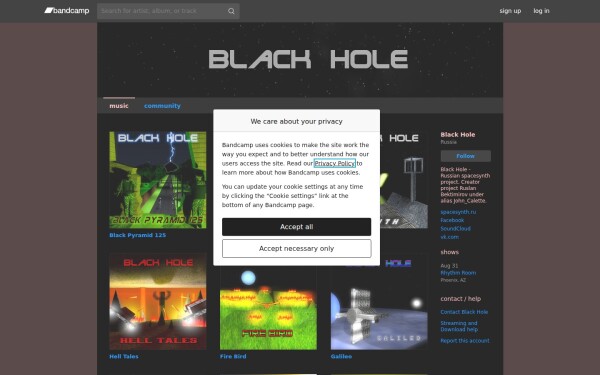Open the Privacy Policy link
Image resolution: width=600 pixels, height=375 pixels.
coord(335,163)
